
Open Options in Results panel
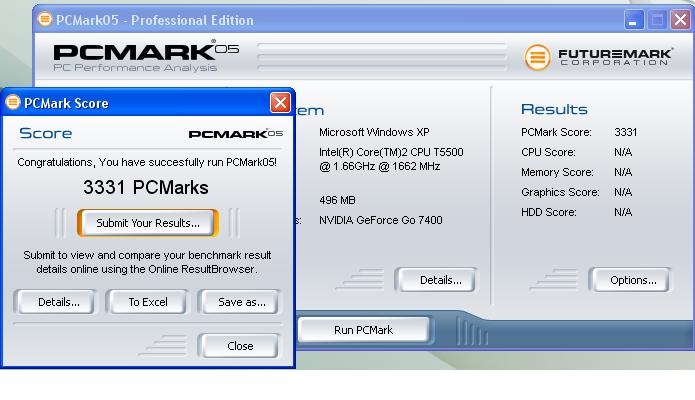coord(630,280)
